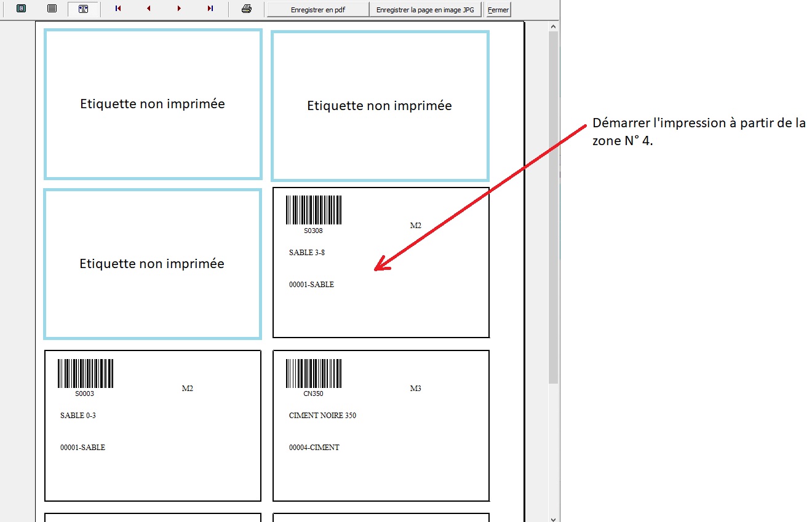Click 00001-SABLE under SABLE 3-8

(311, 285)
